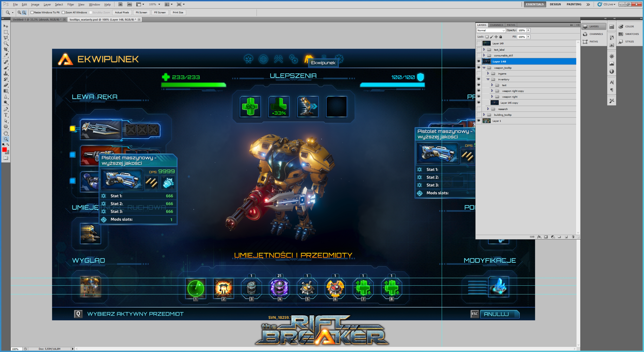Click the Zoom In magnifier option
The width and height of the screenshot is (644, 352).
[19, 12]
